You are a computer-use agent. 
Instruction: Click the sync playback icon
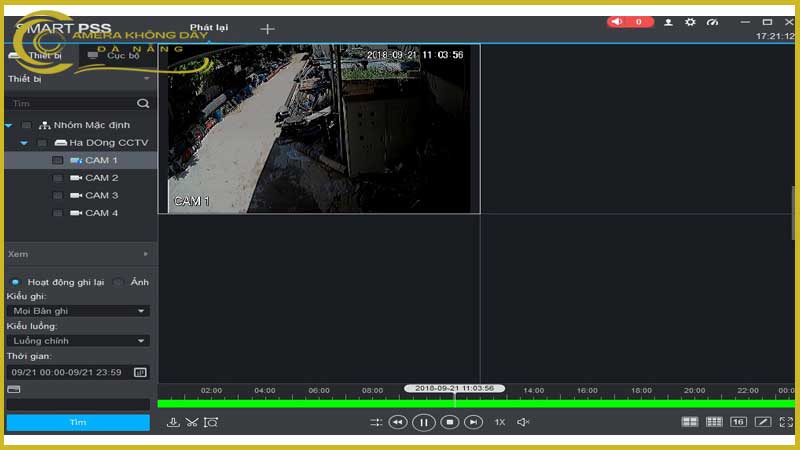pos(376,422)
